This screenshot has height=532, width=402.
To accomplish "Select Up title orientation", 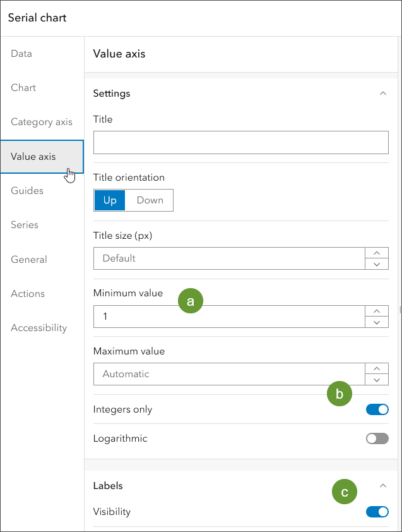I will point(110,200).
